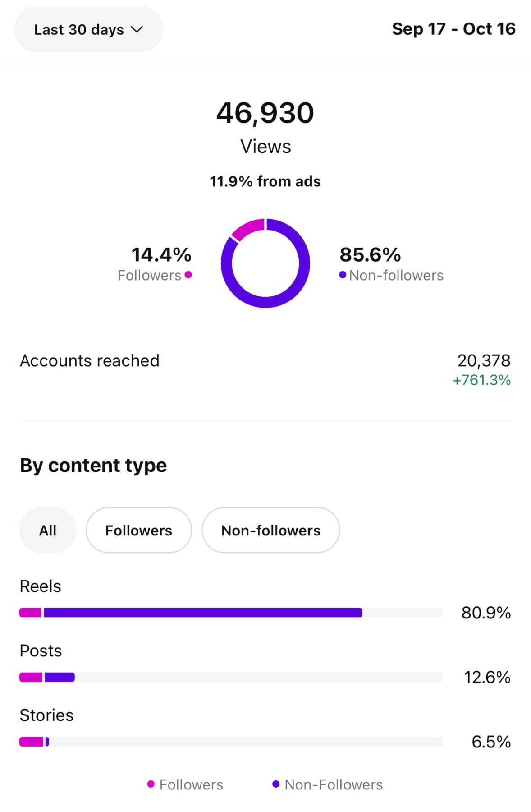Open the Accounts reached row

(90, 361)
